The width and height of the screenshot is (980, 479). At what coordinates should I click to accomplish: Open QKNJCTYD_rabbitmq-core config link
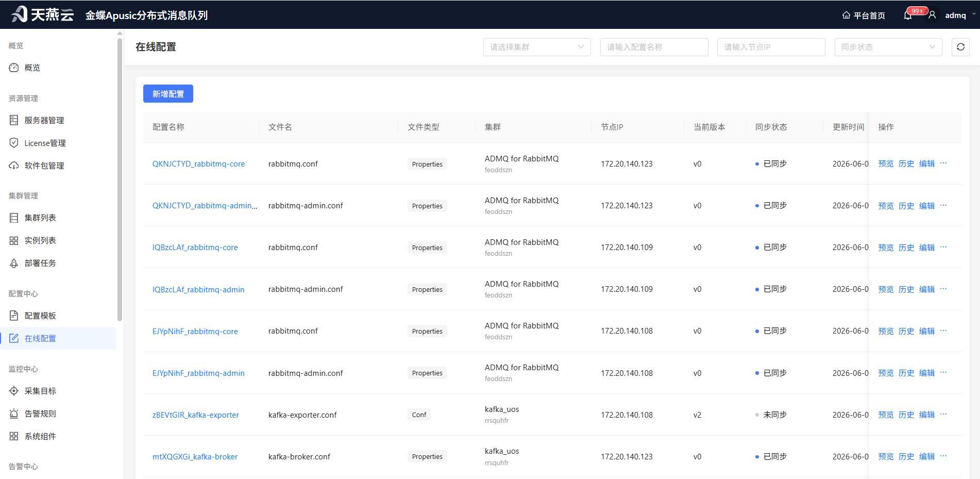tap(198, 164)
